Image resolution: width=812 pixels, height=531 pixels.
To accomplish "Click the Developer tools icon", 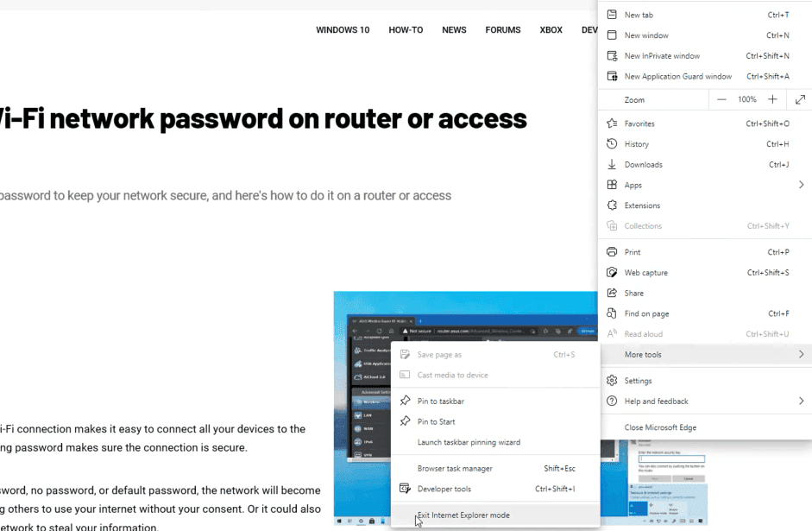I will 405,489.
